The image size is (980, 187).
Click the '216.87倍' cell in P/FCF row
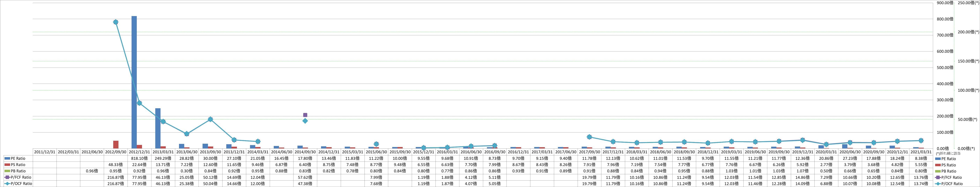pos(116,177)
